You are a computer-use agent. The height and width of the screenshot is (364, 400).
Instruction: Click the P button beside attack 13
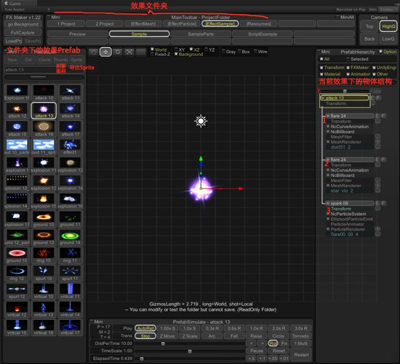(379, 98)
